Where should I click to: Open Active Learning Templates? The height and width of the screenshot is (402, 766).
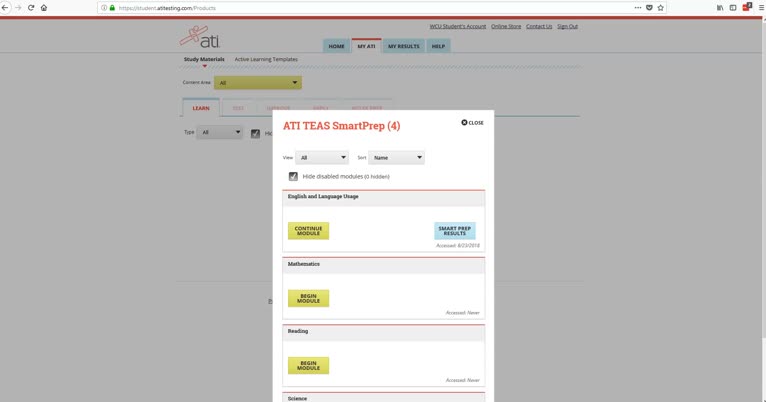[266, 59]
